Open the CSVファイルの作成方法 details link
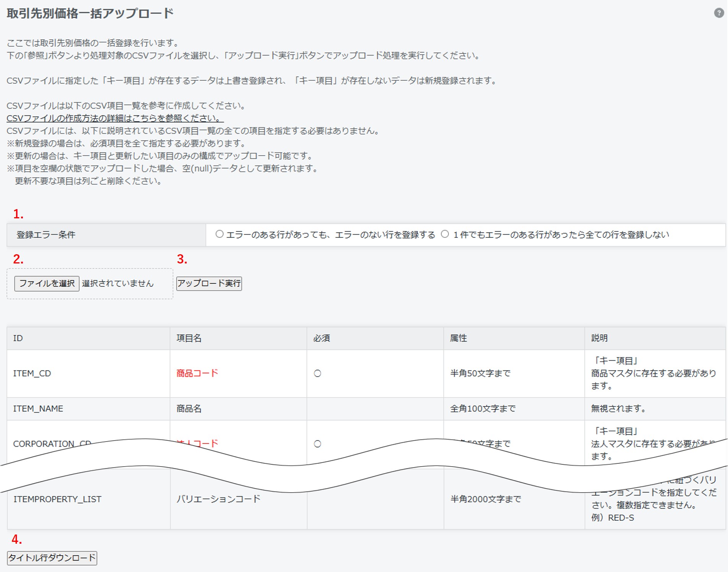This screenshot has width=728, height=572. pyautogui.click(x=115, y=118)
